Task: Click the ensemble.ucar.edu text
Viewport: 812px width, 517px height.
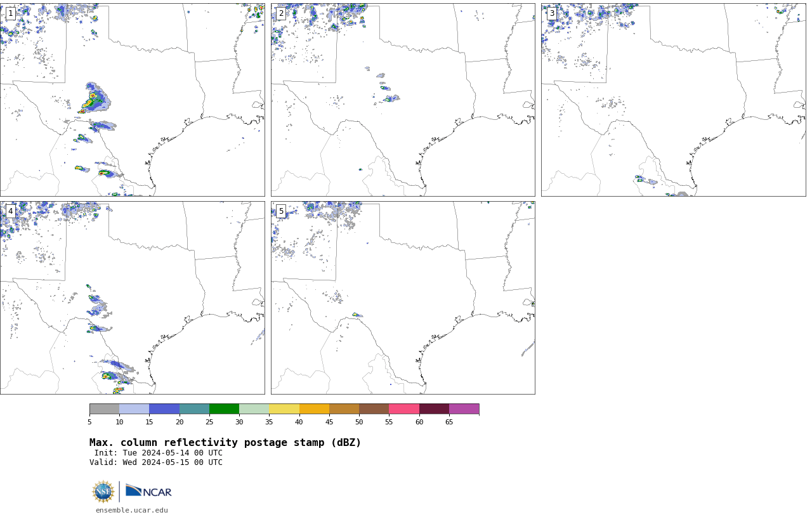Action: tap(132, 510)
